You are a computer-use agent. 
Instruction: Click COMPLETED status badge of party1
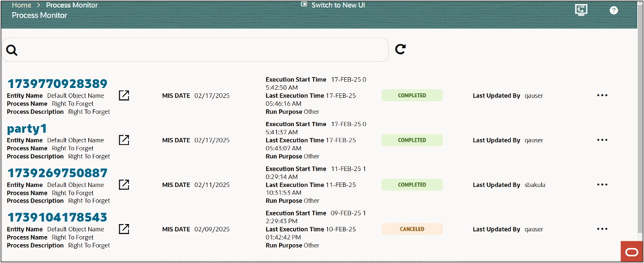coord(412,140)
